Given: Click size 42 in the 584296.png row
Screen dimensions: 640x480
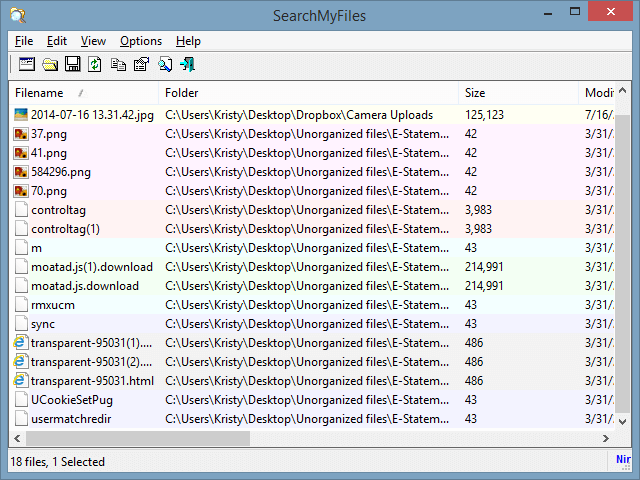Looking at the screenshot, I should click(471, 172).
